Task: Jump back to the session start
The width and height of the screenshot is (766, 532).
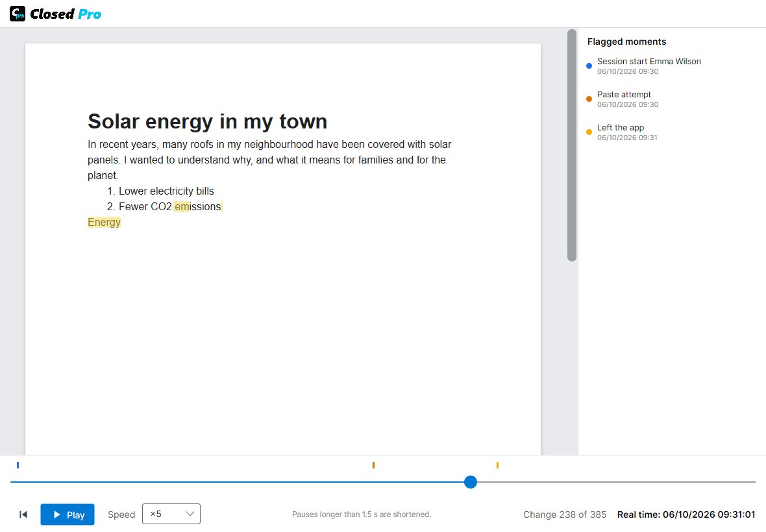Action: (23, 514)
